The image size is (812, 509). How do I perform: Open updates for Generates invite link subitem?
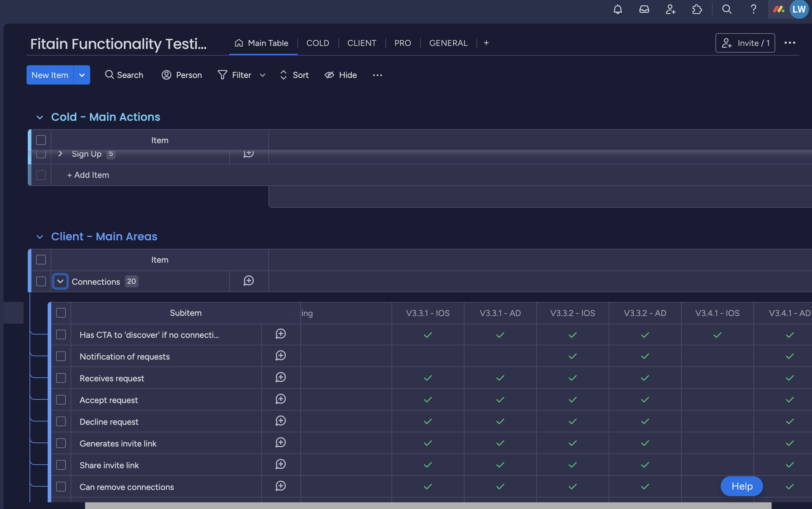pos(281,443)
